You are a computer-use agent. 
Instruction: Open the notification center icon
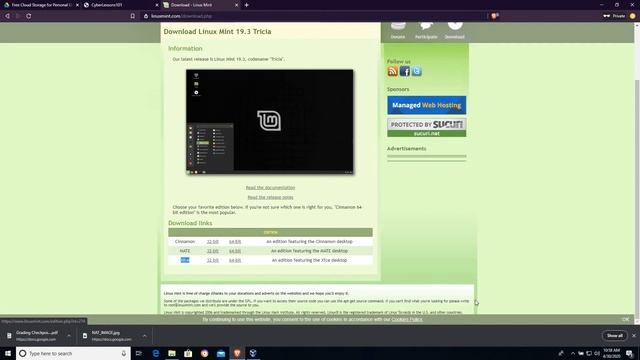pos(630,353)
